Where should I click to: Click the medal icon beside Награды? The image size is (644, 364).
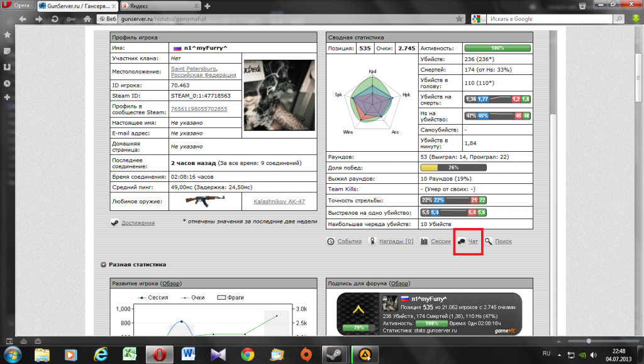(x=372, y=241)
